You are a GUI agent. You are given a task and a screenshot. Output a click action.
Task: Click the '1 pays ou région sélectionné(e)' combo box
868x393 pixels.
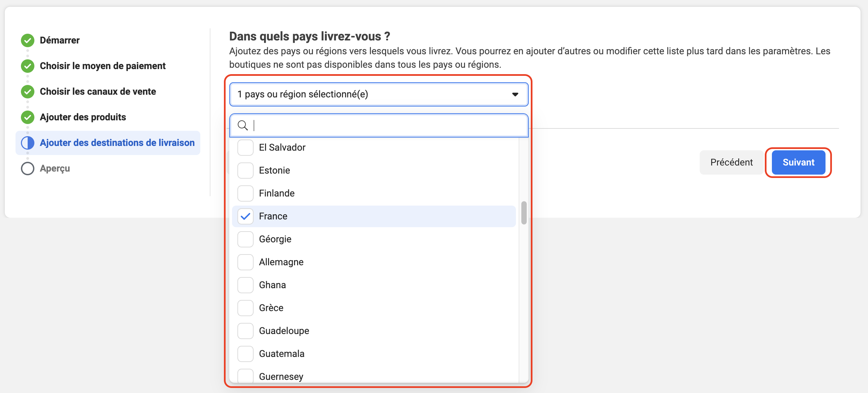pos(379,94)
